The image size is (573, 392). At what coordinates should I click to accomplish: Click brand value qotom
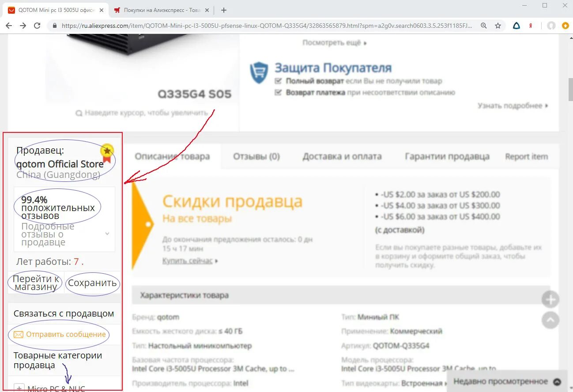tap(168, 317)
